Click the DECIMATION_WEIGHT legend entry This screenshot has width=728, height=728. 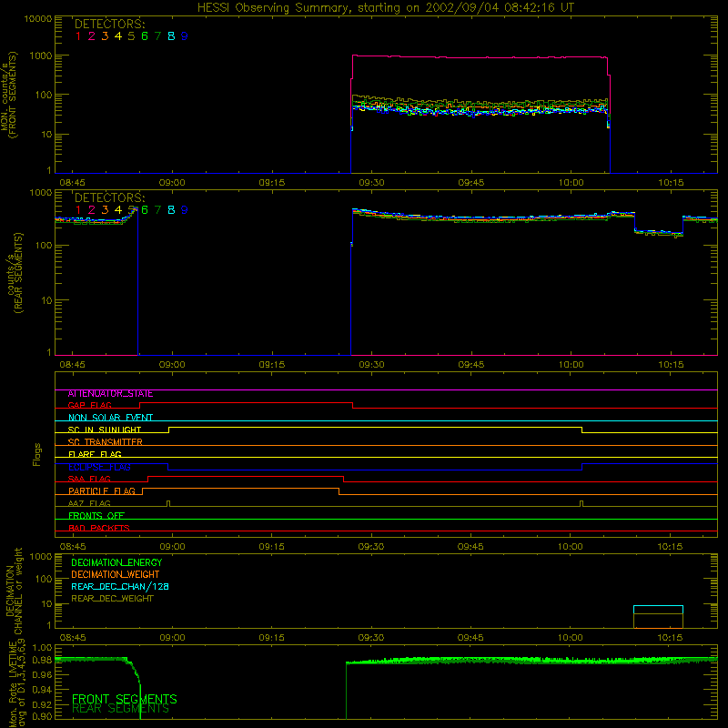tap(116, 575)
